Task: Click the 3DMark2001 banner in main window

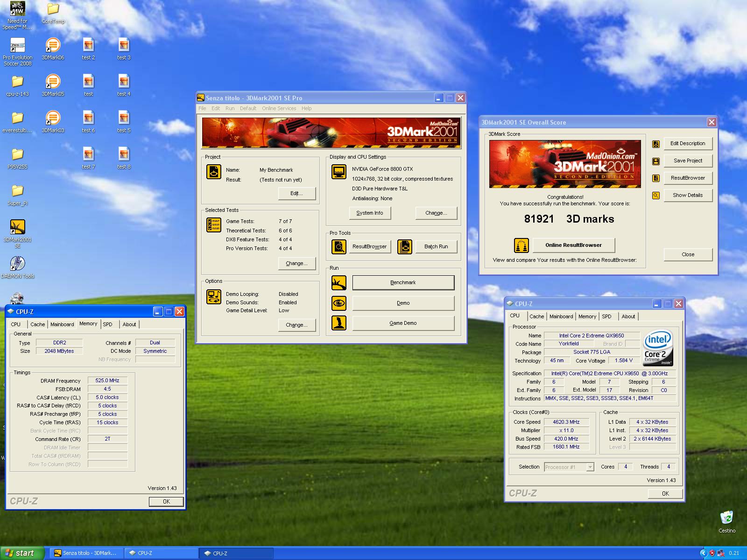Action: (x=331, y=133)
